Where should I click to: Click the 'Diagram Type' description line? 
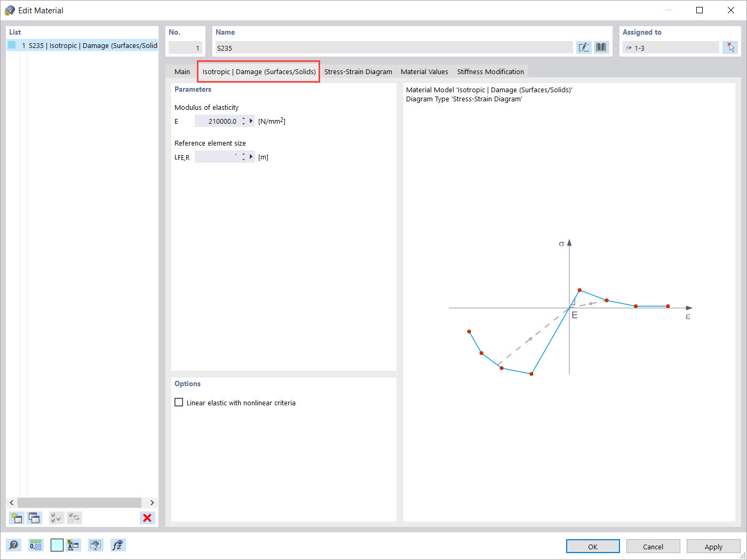[x=464, y=99]
